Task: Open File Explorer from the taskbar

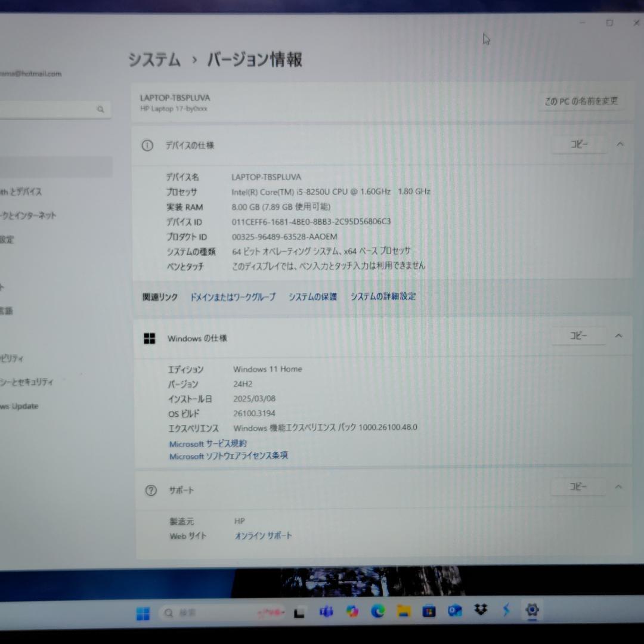Action: click(x=404, y=611)
